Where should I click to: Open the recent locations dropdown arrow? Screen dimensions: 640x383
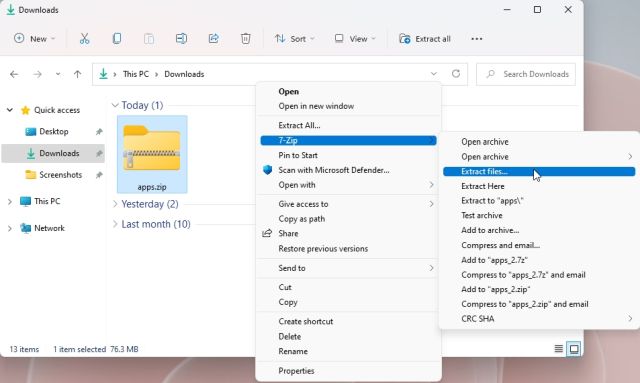pos(58,74)
